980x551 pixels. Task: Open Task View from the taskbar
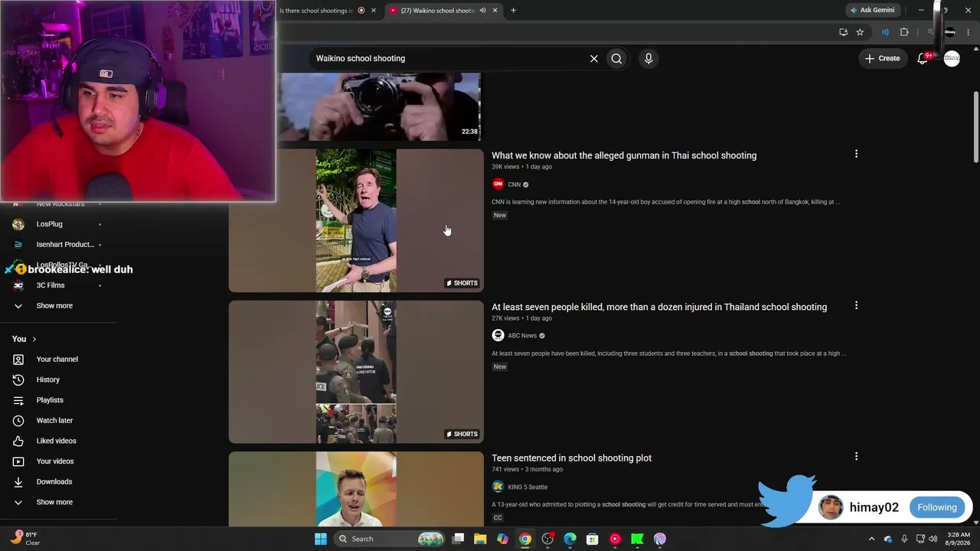point(458,539)
